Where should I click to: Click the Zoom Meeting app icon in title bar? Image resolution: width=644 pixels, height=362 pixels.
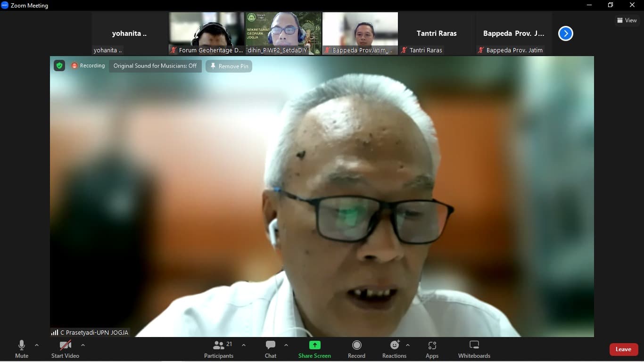5,5
